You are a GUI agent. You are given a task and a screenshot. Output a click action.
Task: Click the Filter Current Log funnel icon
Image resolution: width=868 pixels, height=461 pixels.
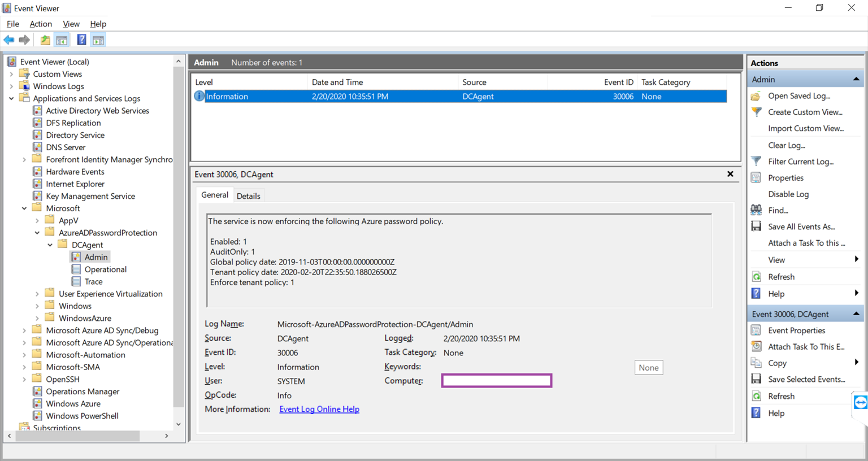756,162
